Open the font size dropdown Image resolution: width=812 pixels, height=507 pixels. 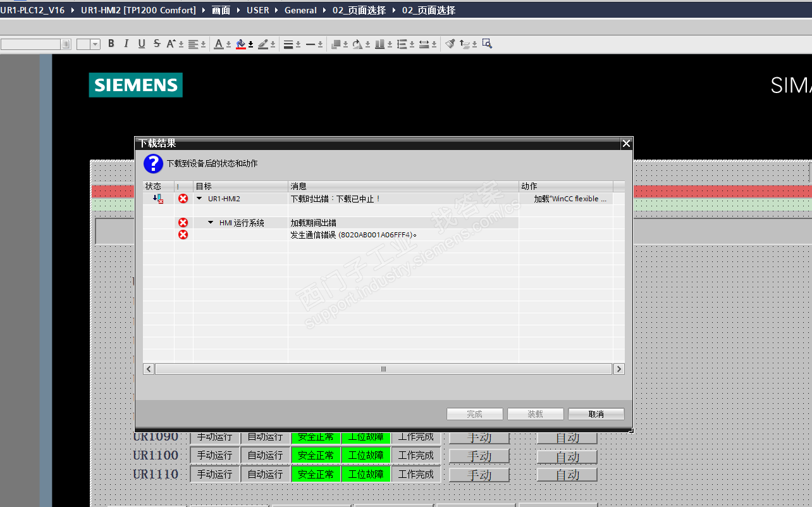[95, 44]
